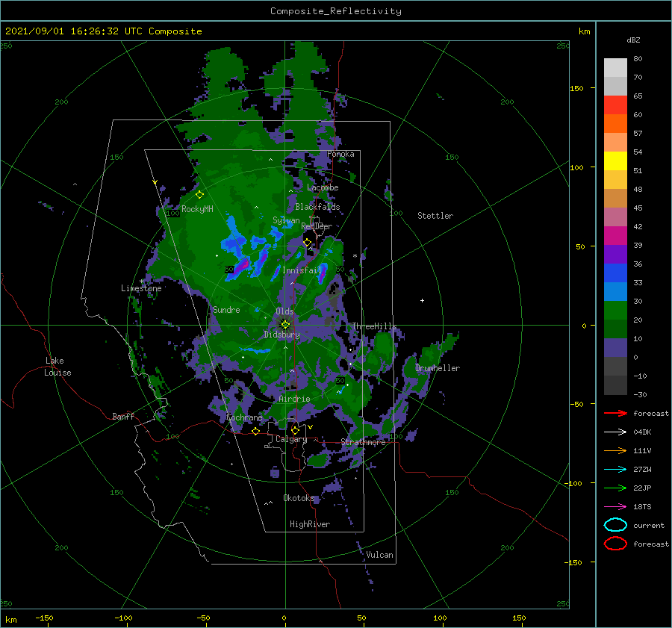The width and height of the screenshot is (672, 628).
Task: Click the yellow diamond marker near RockyMH
Action: pyautogui.click(x=199, y=195)
